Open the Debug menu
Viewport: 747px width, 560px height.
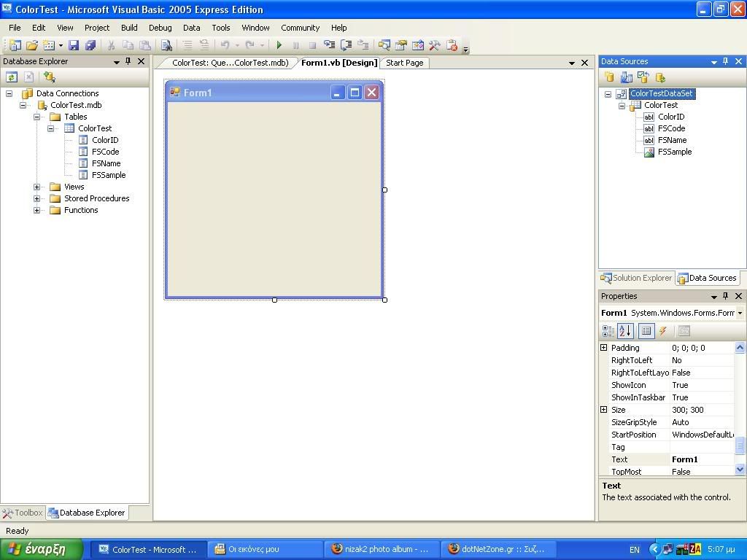(x=160, y=28)
